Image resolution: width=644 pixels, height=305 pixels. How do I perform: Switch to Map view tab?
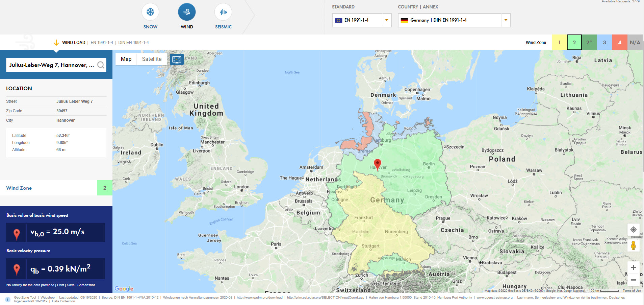pos(126,59)
